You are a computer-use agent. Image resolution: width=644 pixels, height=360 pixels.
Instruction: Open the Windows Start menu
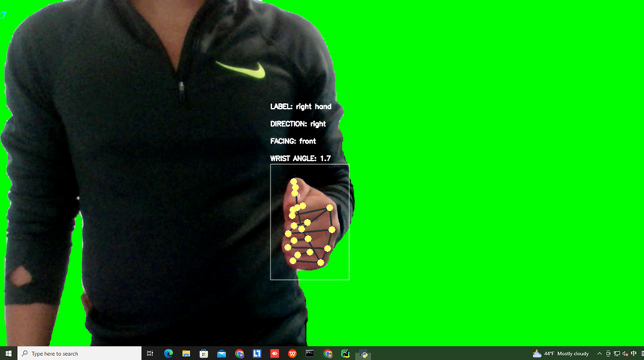coord(8,354)
